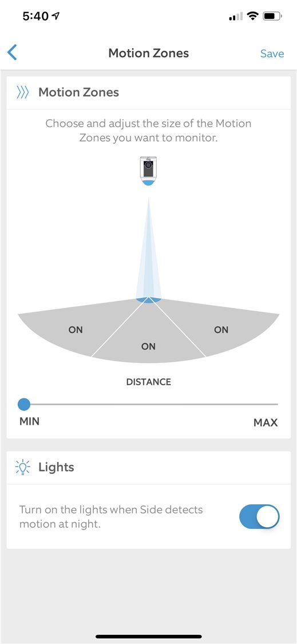
Task: Tap the blue detection cone beam
Action: (149, 251)
